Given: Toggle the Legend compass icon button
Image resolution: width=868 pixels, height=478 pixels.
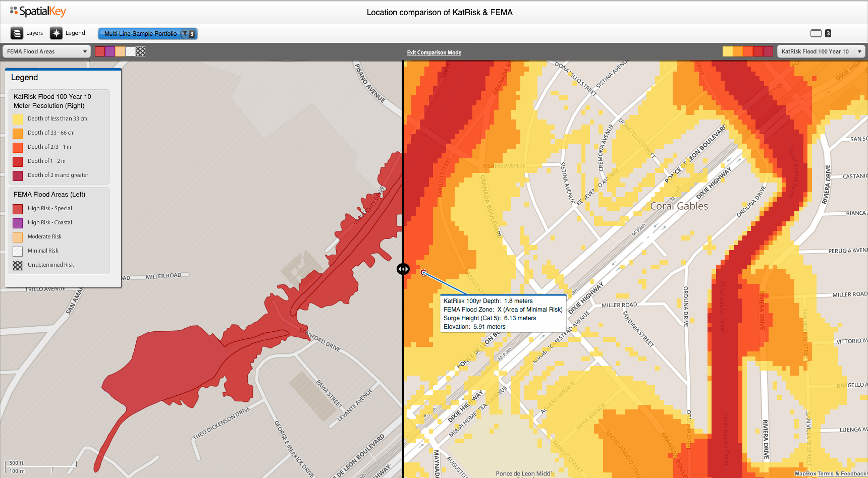Looking at the screenshot, I should pyautogui.click(x=56, y=33).
